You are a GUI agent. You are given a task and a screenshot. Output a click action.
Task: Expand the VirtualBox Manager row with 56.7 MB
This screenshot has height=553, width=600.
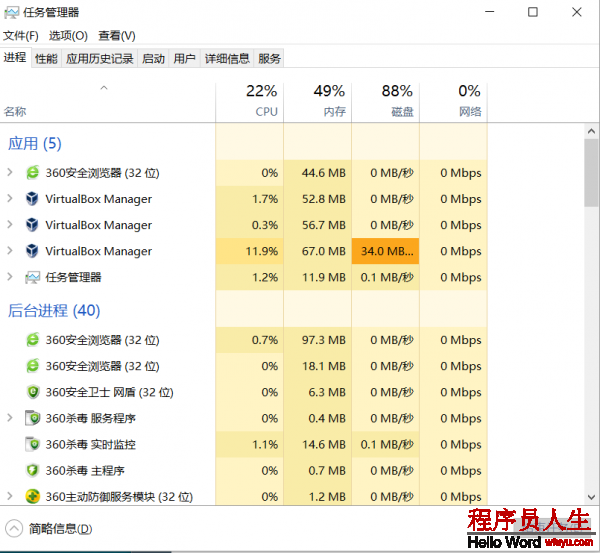coord(10,224)
